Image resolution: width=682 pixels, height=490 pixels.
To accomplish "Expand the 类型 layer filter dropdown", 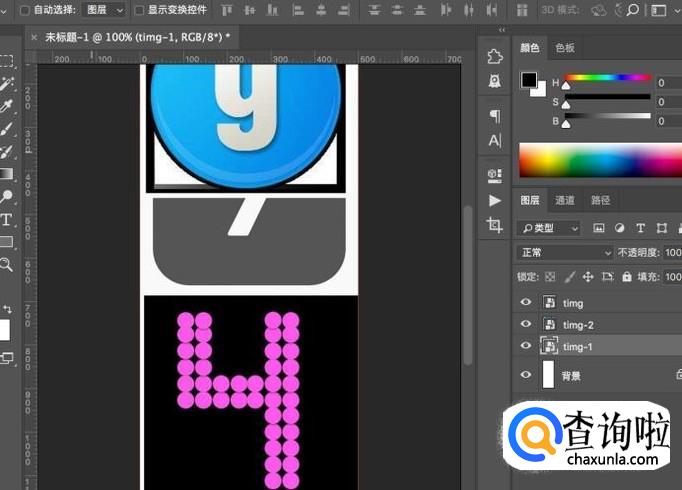I will tap(549, 229).
